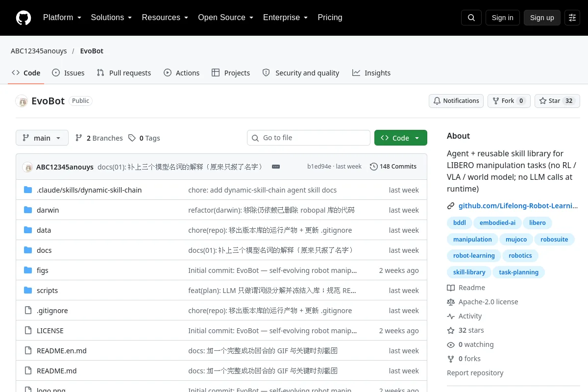588x392 pixels.
Task: Click the LICENSE file icon
Action: (28, 331)
